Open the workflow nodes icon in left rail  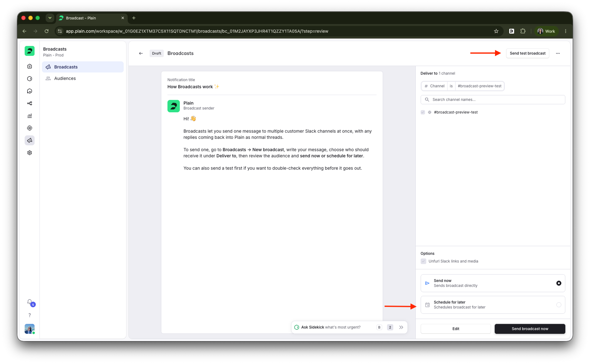tap(30, 103)
